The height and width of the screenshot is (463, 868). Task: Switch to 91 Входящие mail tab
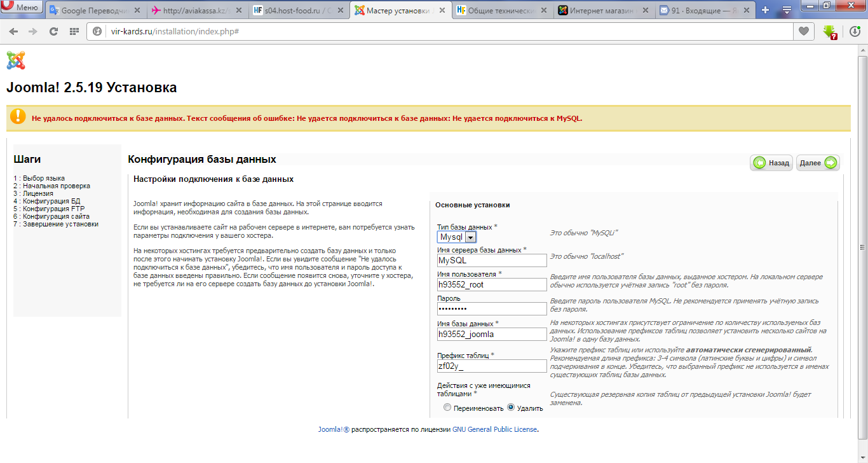click(x=705, y=10)
